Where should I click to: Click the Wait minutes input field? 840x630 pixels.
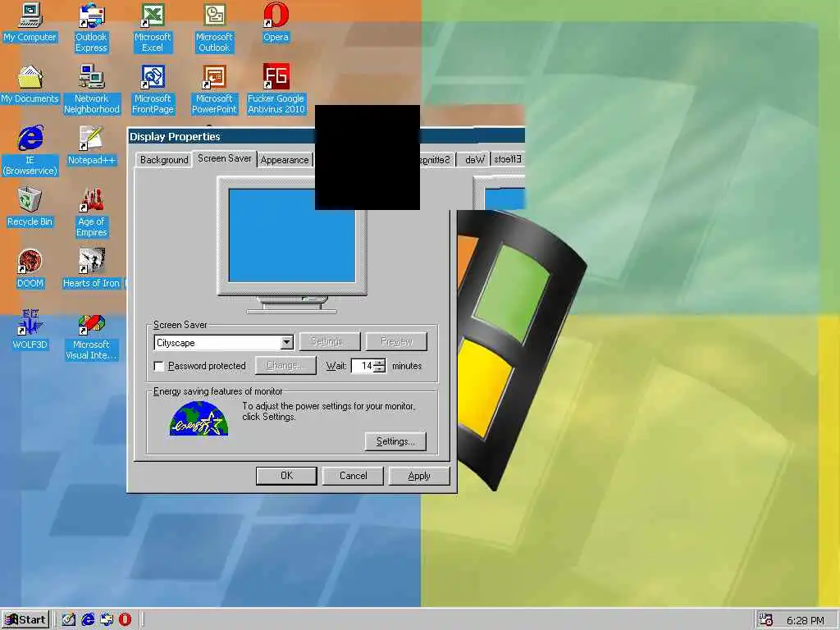(363, 367)
